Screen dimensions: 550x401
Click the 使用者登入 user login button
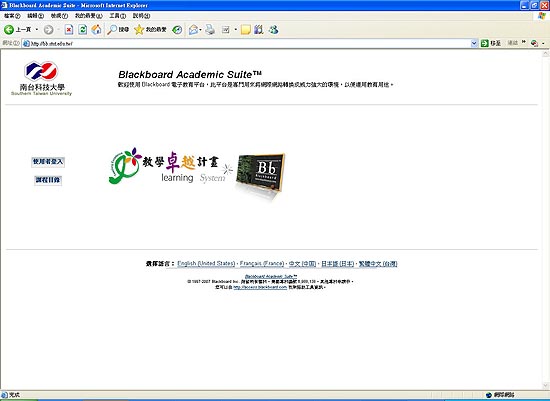point(48,162)
